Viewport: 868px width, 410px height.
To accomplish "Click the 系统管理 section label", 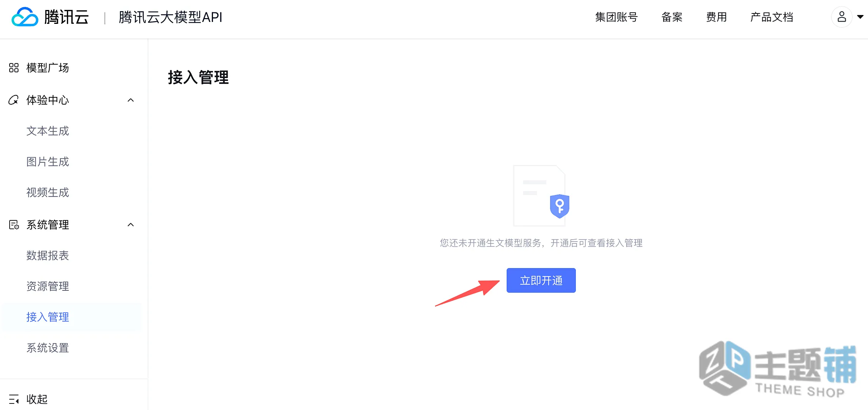I will click(x=48, y=225).
